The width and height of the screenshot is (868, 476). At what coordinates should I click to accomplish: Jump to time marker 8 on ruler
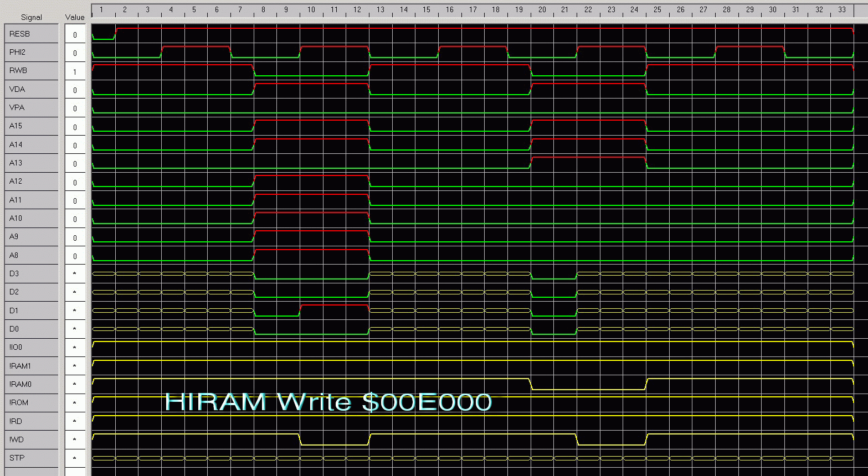pyautogui.click(x=264, y=9)
